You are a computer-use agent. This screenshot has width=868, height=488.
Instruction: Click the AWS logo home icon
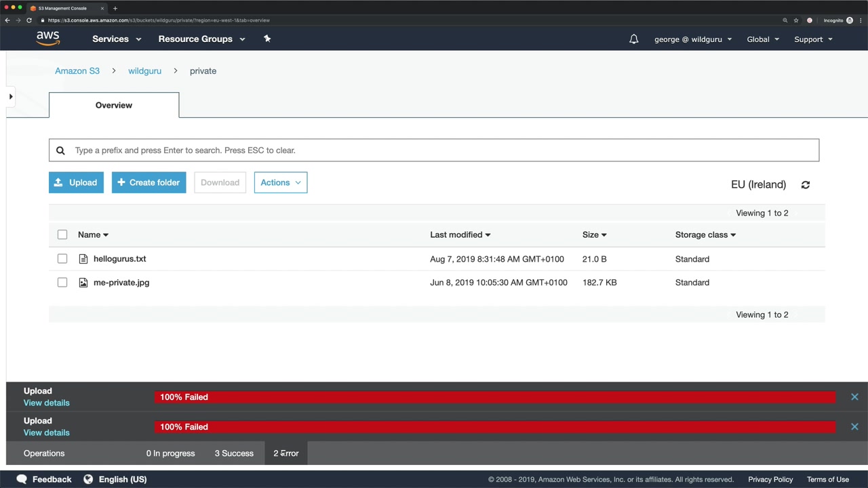48,39
